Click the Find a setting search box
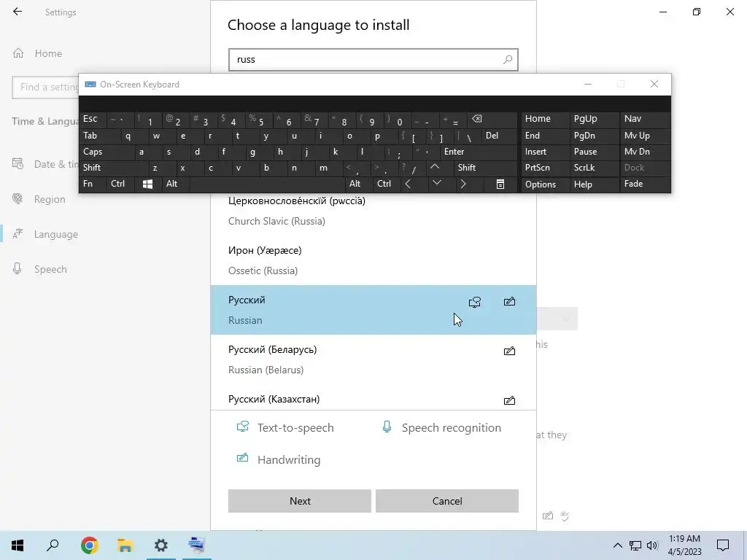This screenshot has width=747, height=560. 46,87
